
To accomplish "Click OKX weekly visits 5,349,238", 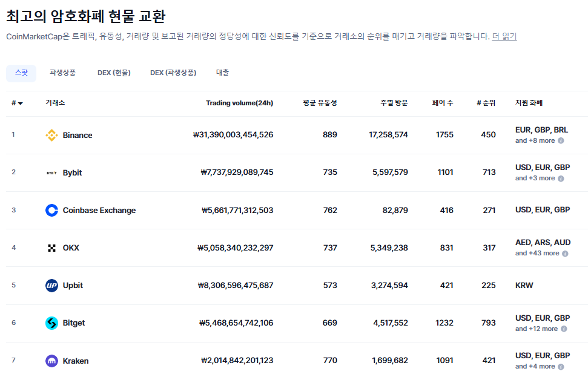I will pos(389,248).
